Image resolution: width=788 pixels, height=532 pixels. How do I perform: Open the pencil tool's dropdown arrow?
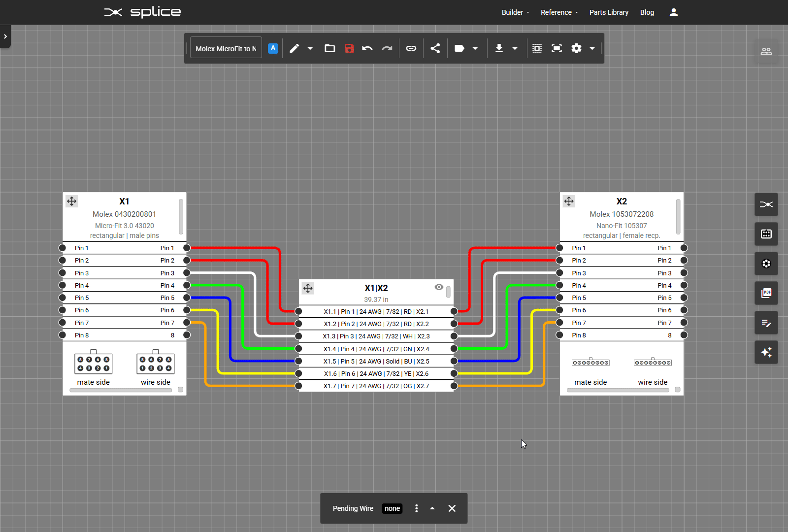pyautogui.click(x=310, y=48)
